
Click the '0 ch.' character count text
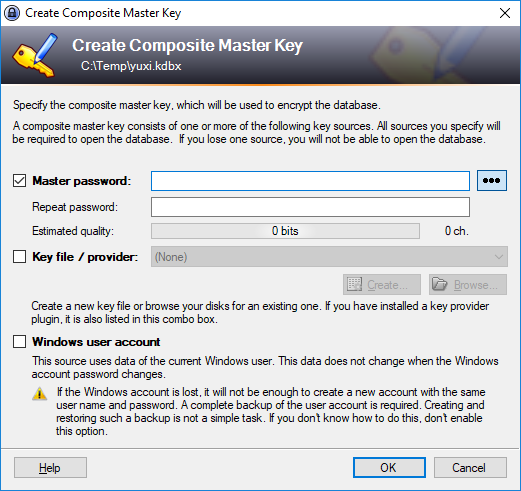457,231
